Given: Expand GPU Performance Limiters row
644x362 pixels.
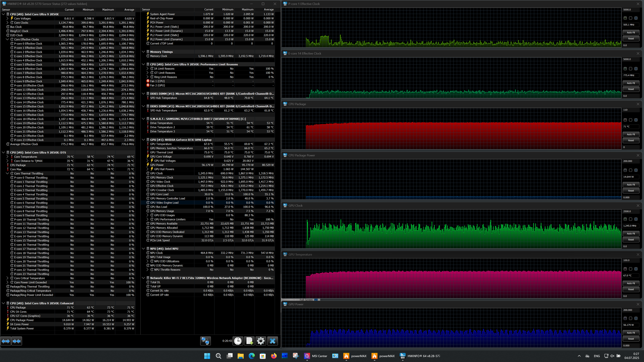Looking at the screenshot, I should tap(147, 219).
